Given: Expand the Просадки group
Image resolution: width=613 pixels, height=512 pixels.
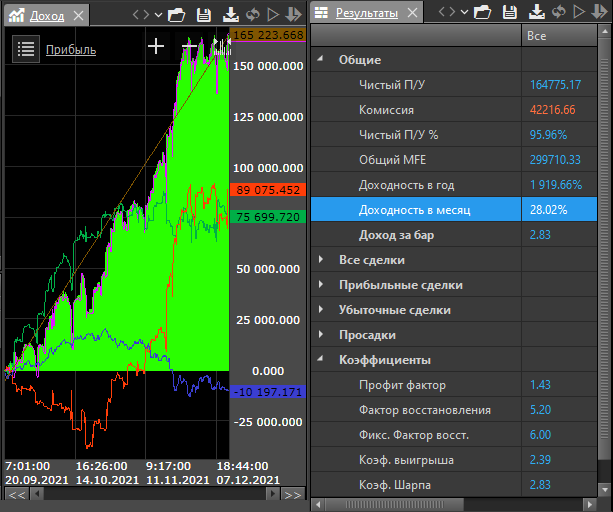Looking at the screenshot, I should click(321, 334).
